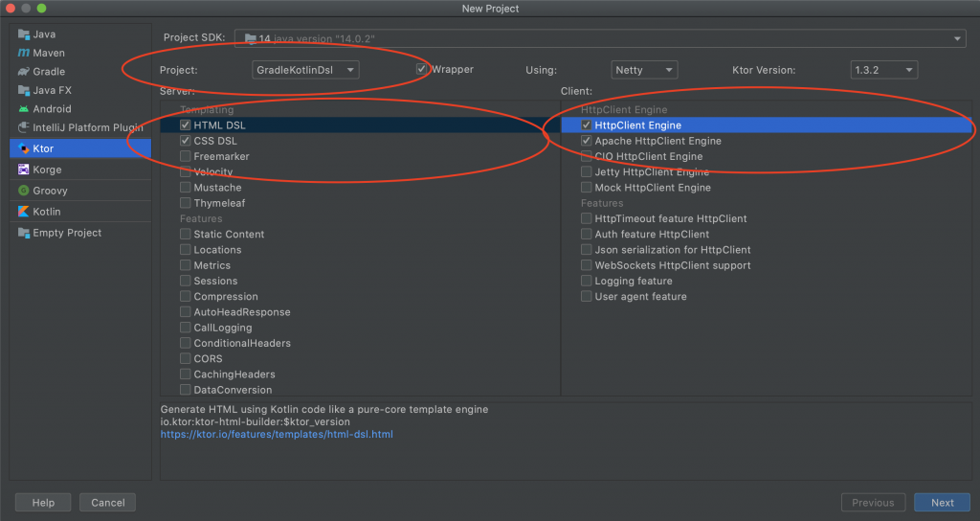Screen dimensions: 980x521
Task: Select the Java FX project icon
Action: pos(24,90)
